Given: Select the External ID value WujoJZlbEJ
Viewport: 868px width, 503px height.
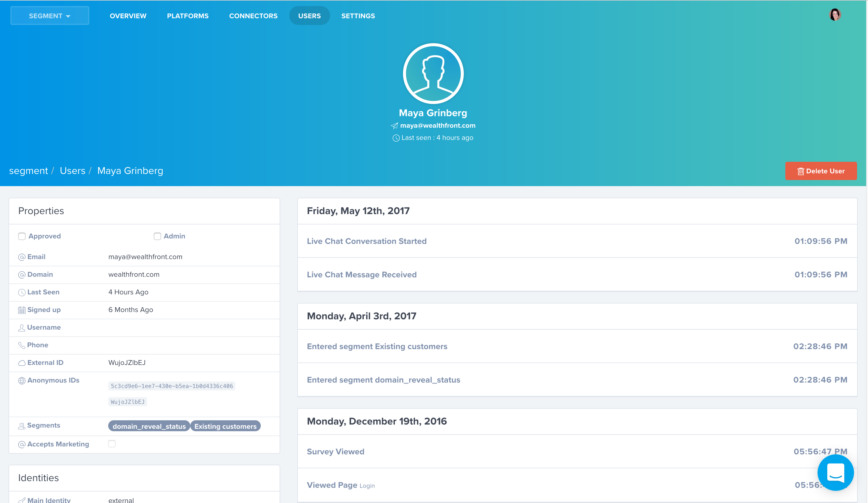Looking at the screenshot, I should click(x=127, y=363).
